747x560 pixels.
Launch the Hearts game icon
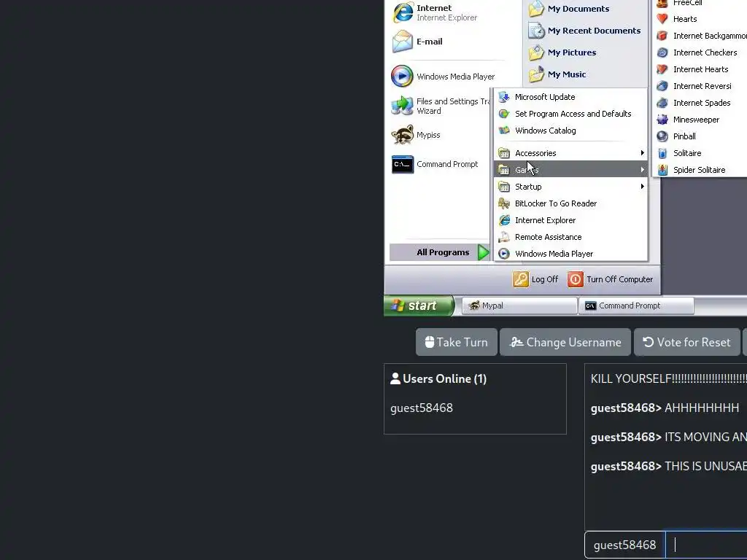[662, 19]
